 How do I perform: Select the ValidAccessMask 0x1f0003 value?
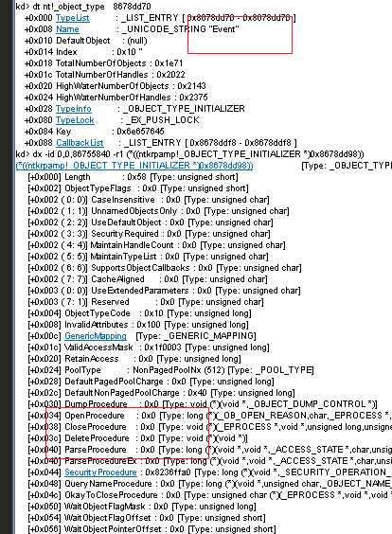163,347
